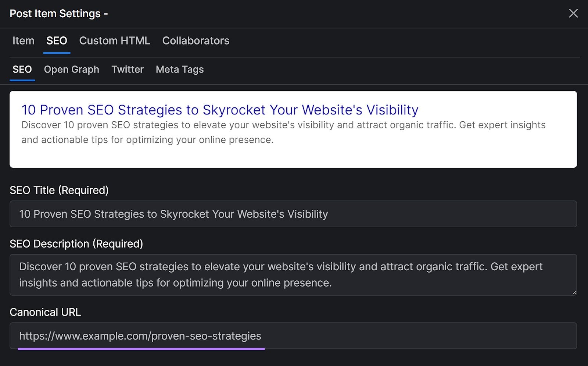
Task: Click the Post Item Settings dialog title
Action: point(59,13)
